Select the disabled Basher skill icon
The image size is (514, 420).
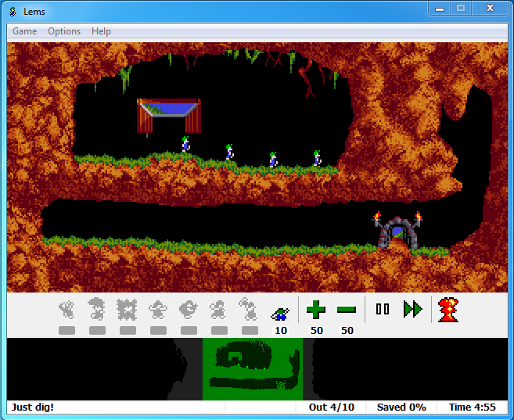[218, 310]
